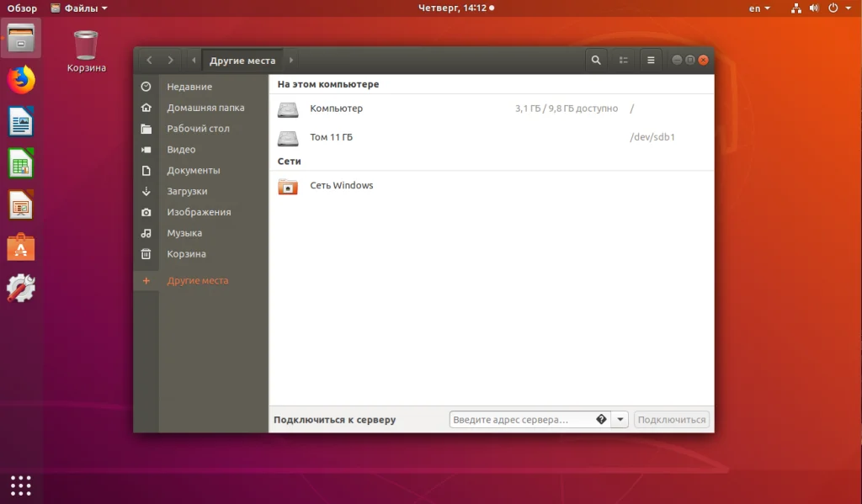The image size is (862, 504).
Task: Click the path bar left scroll arrow
Action: pos(194,61)
